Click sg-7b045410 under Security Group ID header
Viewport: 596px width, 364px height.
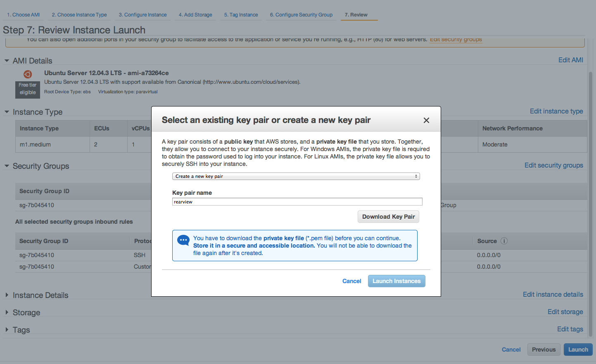pos(37,205)
